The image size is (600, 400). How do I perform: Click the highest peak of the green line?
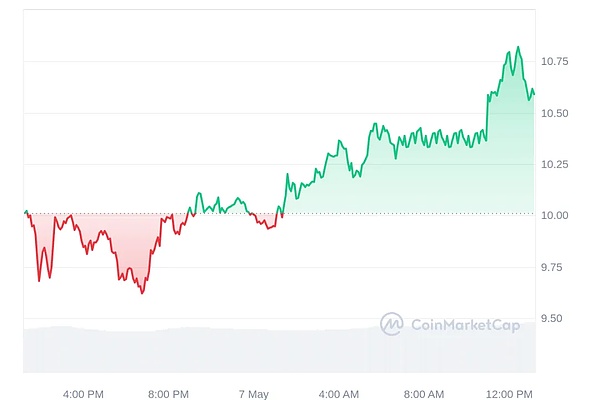pos(518,47)
